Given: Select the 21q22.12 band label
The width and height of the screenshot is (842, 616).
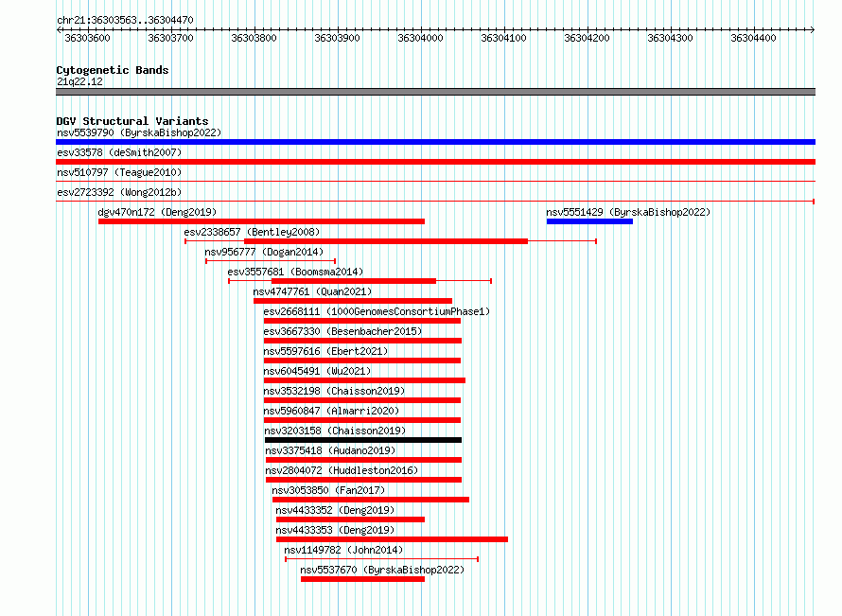Looking at the screenshot, I should coord(79,81).
